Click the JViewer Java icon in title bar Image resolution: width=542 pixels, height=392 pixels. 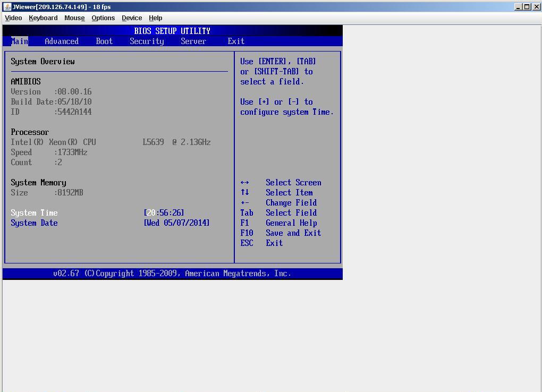[7, 7]
